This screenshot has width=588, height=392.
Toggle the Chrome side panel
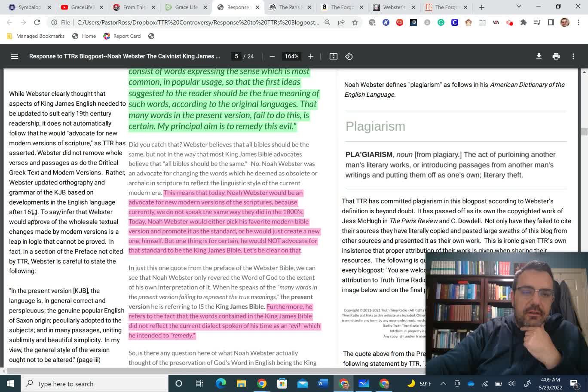tap(551, 22)
